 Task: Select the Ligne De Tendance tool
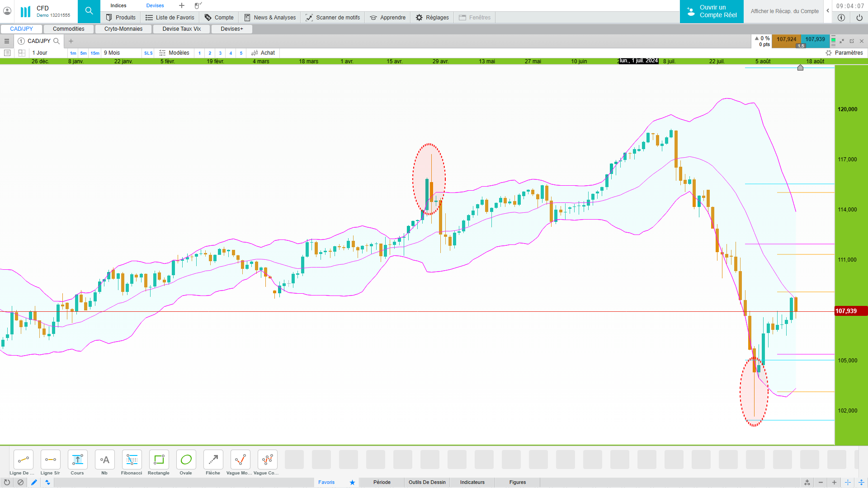[23, 460]
